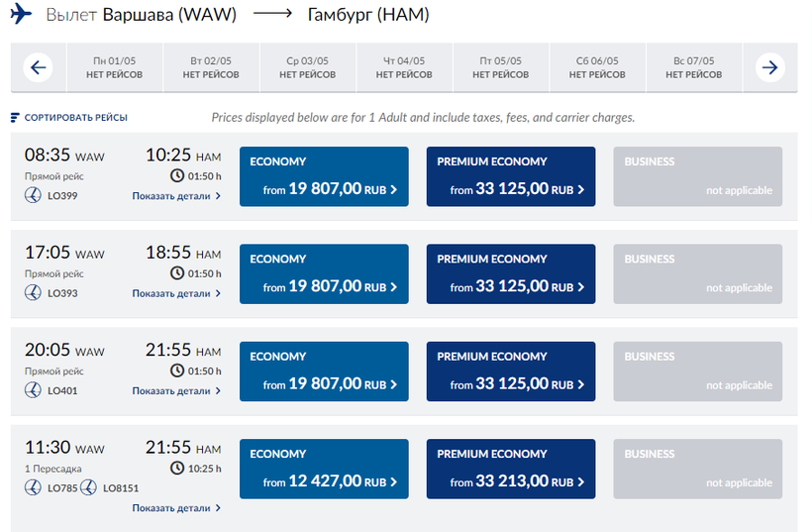The width and height of the screenshot is (812, 532).
Task: Click the previous dates left arrow
Action: (38, 68)
